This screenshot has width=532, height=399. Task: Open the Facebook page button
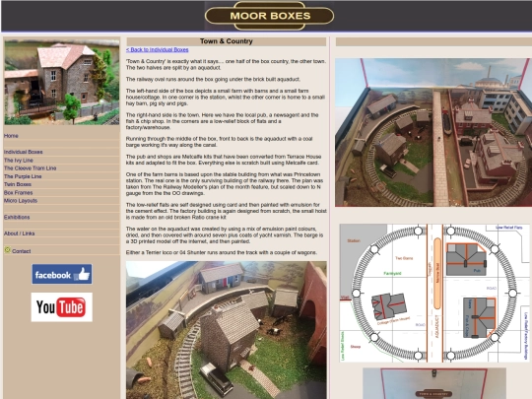(x=62, y=274)
